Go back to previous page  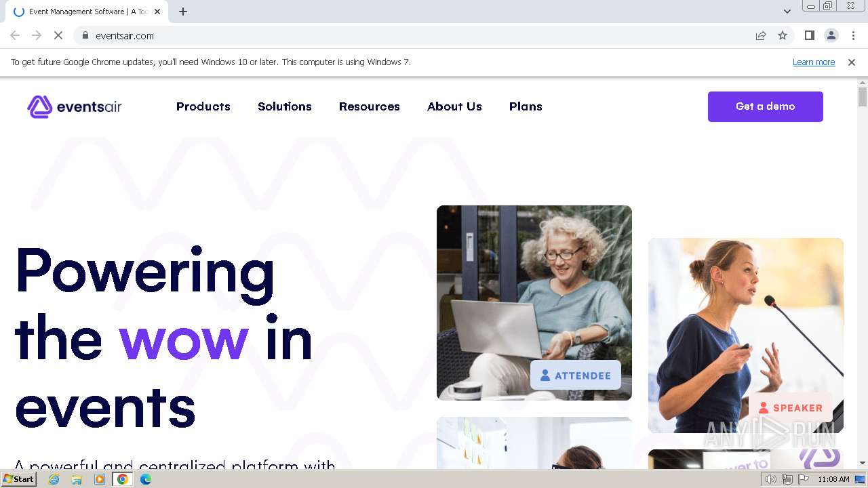(x=15, y=35)
